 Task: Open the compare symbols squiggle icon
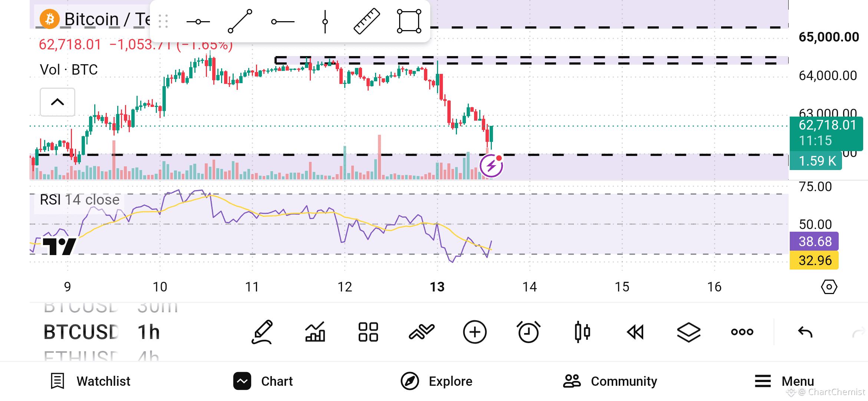[x=421, y=332]
